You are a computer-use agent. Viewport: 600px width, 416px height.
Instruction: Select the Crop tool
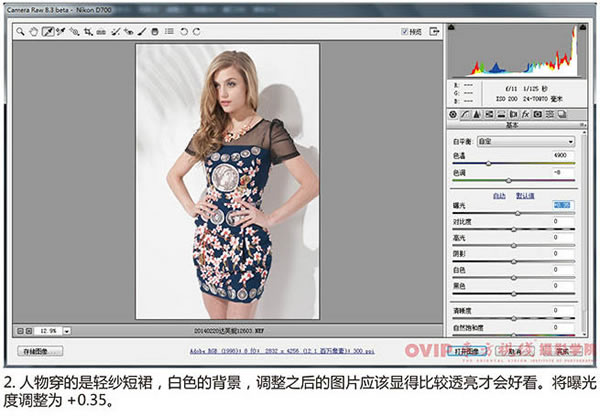pyautogui.click(x=88, y=31)
